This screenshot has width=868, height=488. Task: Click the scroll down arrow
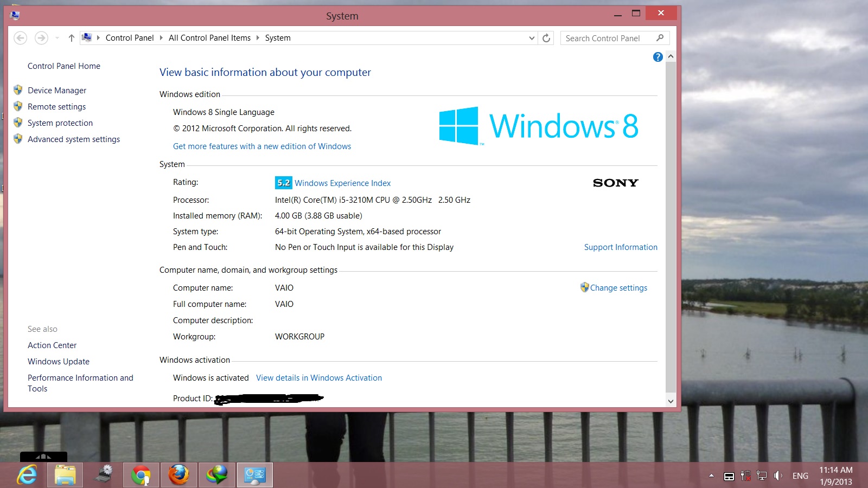point(671,401)
